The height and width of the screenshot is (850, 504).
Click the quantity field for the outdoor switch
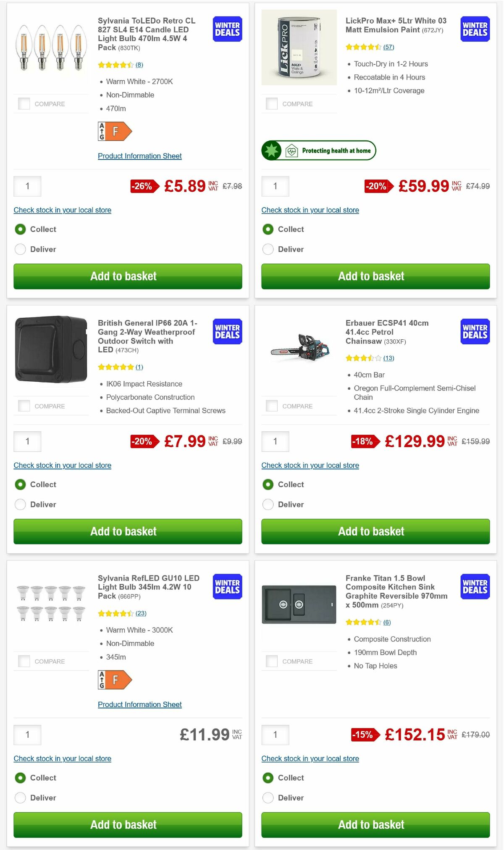point(27,441)
